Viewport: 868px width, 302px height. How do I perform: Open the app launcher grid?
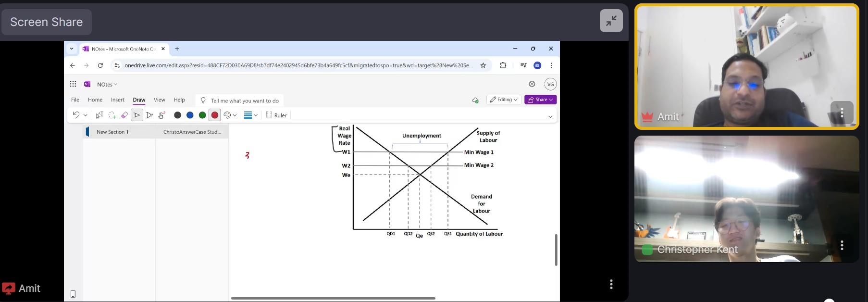click(x=73, y=84)
